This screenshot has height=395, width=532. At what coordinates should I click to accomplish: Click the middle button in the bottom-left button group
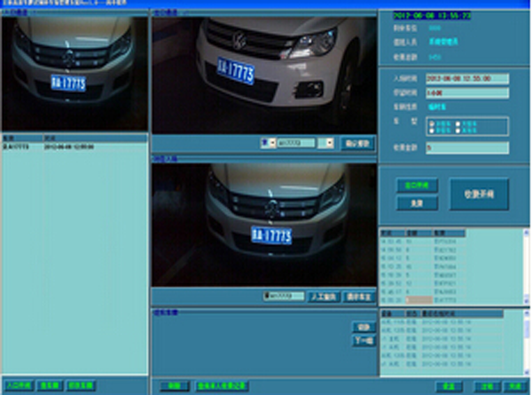50,385
